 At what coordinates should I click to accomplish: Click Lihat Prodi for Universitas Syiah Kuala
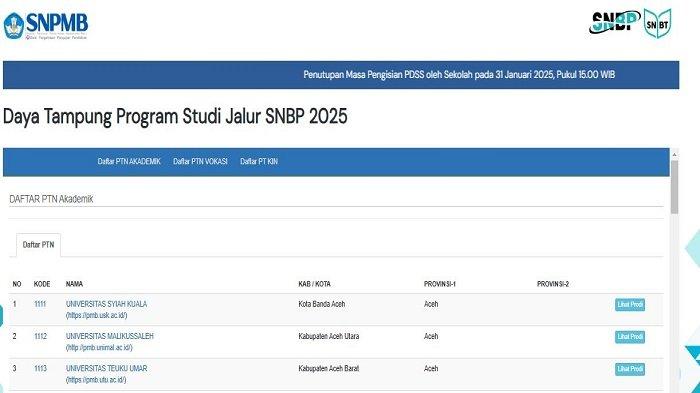[630, 305]
